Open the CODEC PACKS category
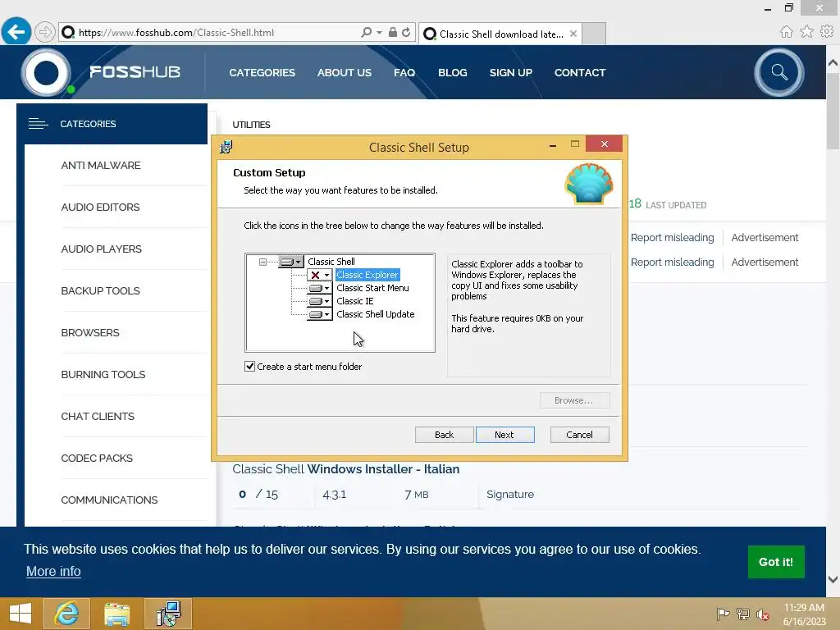 97,458
